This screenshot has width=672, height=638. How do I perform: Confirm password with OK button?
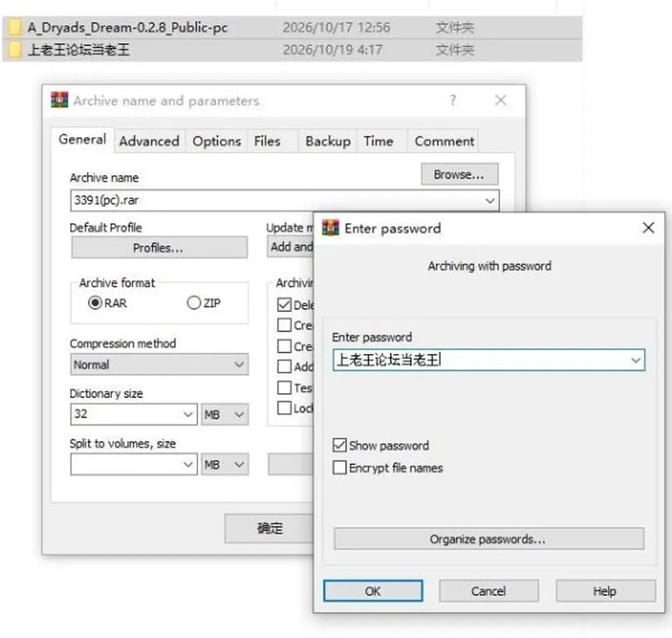[x=373, y=591]
